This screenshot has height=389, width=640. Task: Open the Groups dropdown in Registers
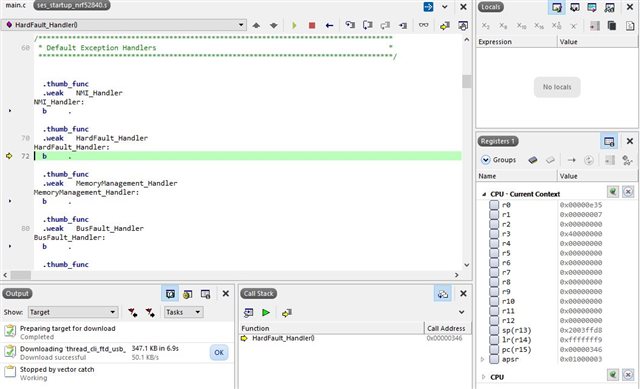498,160
